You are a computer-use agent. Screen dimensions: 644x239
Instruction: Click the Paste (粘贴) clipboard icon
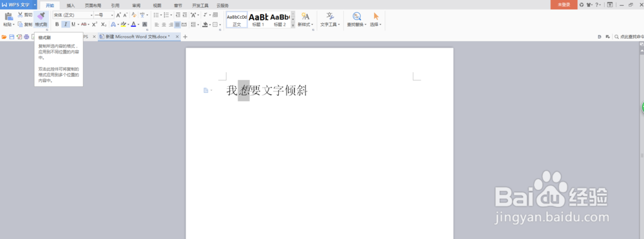click(8, 16)
